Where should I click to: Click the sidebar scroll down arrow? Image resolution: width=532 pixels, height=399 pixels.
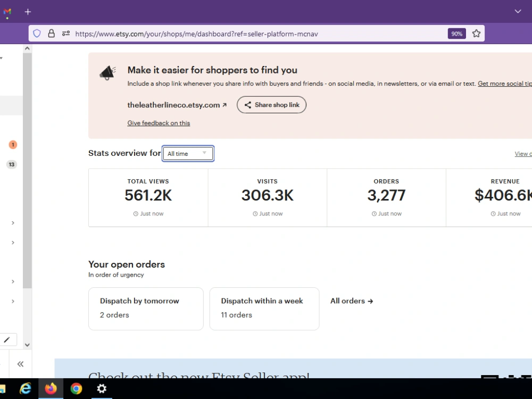tap(28, 345)
